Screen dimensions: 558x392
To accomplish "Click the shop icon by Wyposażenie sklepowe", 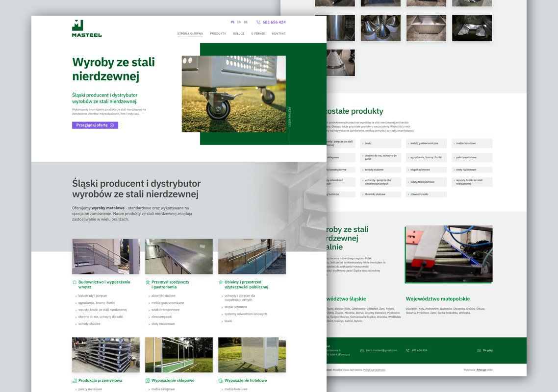I will point(148,380).
